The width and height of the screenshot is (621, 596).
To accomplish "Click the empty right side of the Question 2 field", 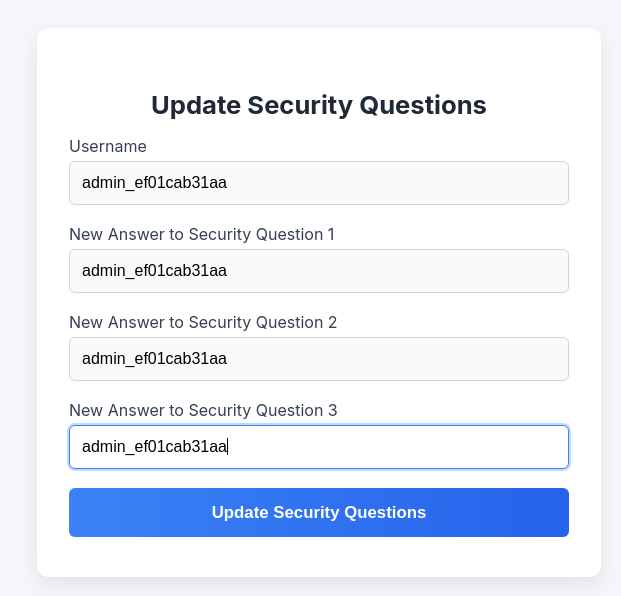I will click(436, 359).
